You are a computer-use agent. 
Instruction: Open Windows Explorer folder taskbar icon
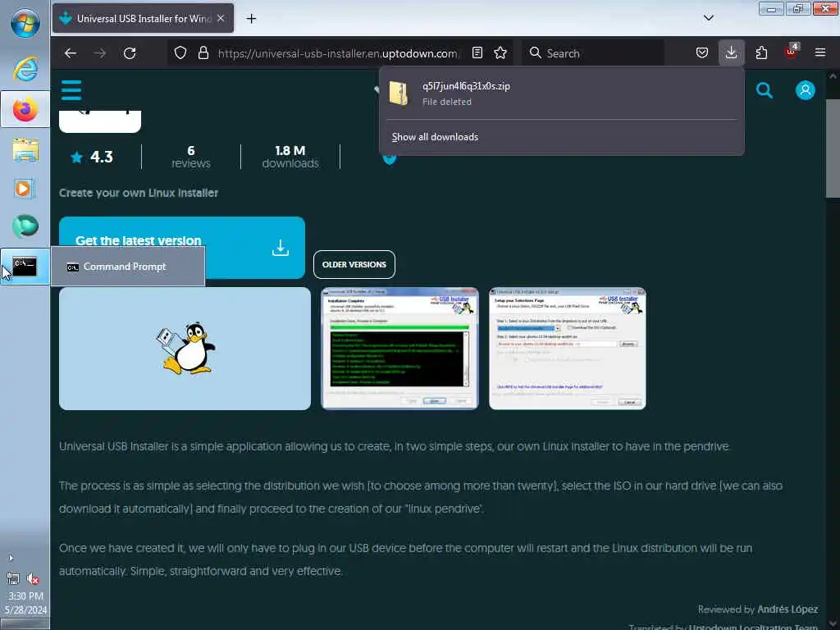point(25,150)
